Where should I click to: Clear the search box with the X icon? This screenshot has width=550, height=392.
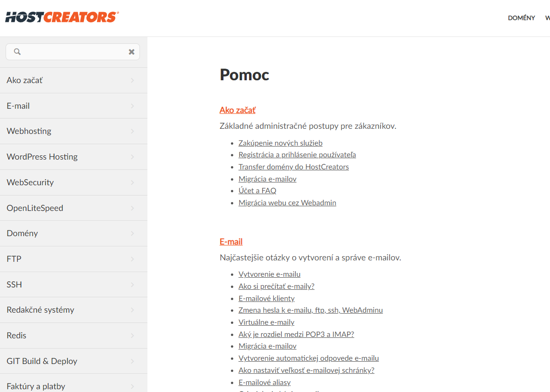pos(132,52)
